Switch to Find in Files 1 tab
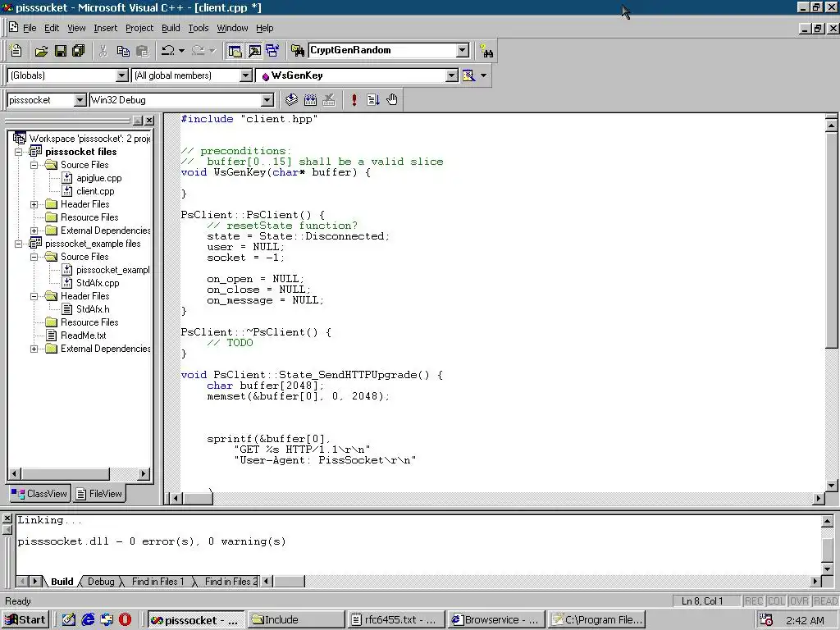 click(157, 582)
